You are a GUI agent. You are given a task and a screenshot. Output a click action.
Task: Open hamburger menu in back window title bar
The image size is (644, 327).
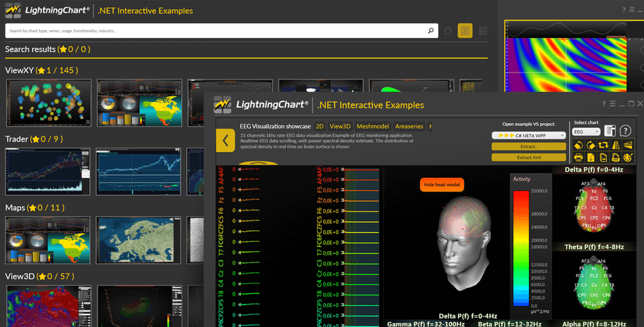[632, 9]
